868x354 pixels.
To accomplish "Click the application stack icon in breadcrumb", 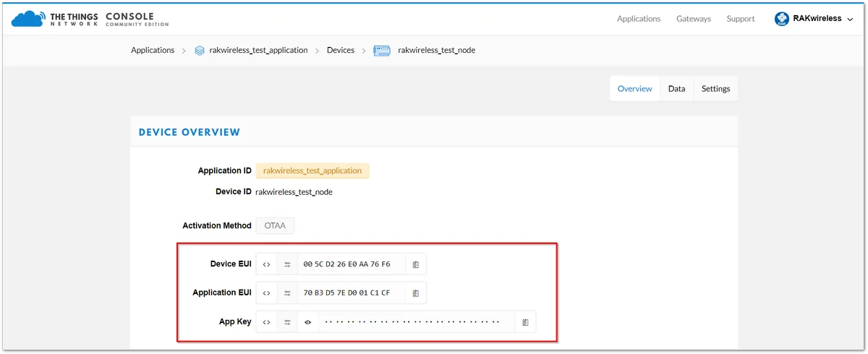I will point(200,51).
